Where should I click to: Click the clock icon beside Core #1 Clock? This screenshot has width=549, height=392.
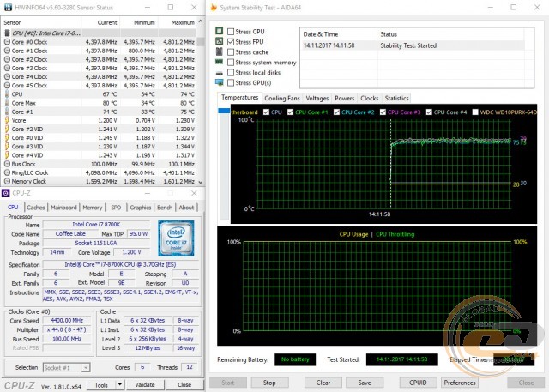[x=7, y=51]
